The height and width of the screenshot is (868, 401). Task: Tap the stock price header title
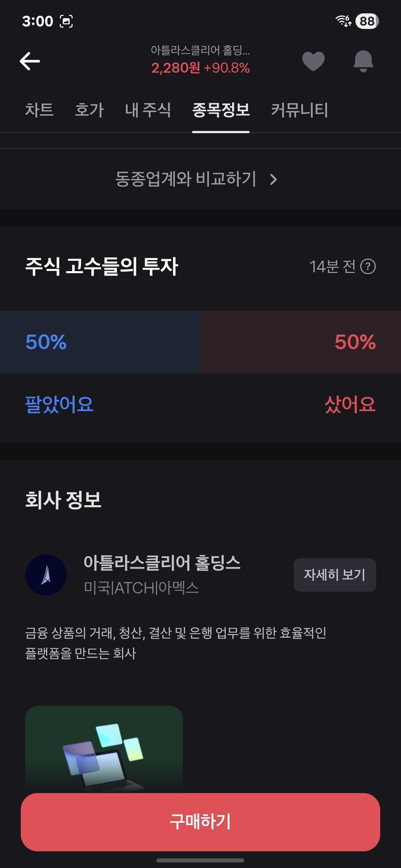pyautogui.click(x=200, y=59)
